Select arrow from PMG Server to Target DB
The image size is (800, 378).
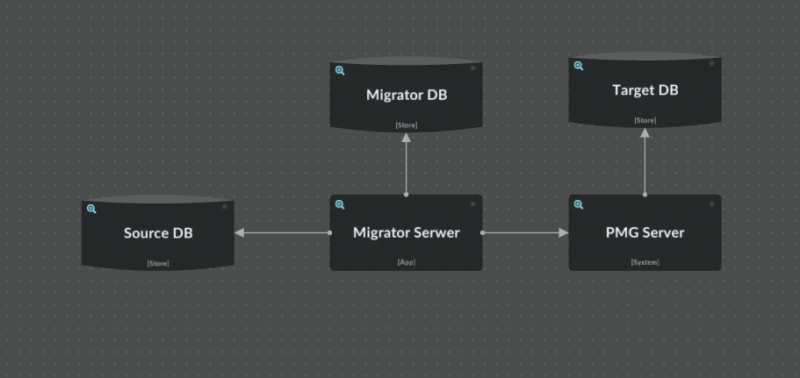coord(645,162)
